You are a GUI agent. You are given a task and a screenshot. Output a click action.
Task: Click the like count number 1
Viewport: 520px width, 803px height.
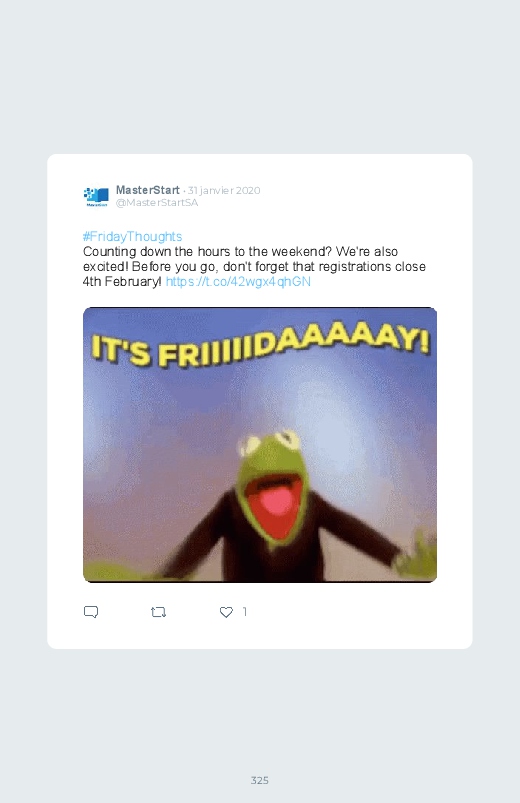(245, 611)
